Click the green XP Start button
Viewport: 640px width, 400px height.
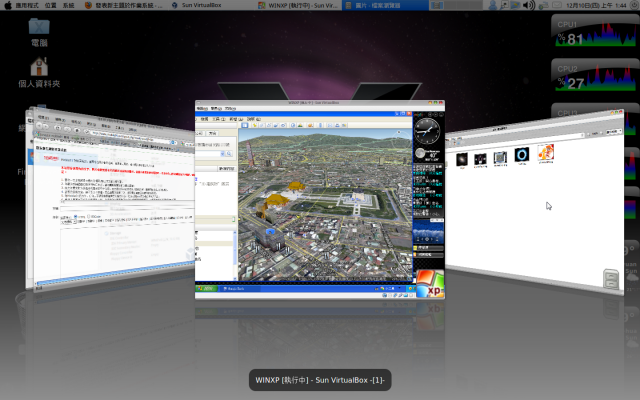click(207, 288)
